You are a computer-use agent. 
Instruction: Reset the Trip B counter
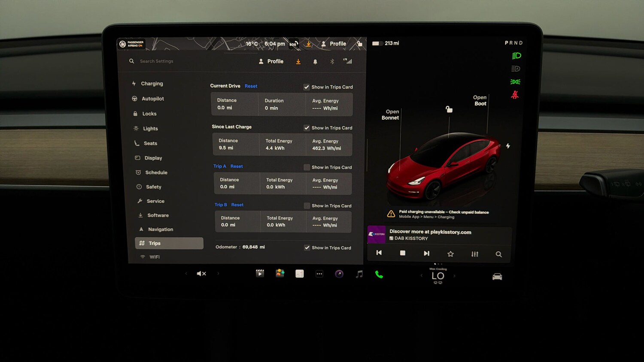coord(237,205)
